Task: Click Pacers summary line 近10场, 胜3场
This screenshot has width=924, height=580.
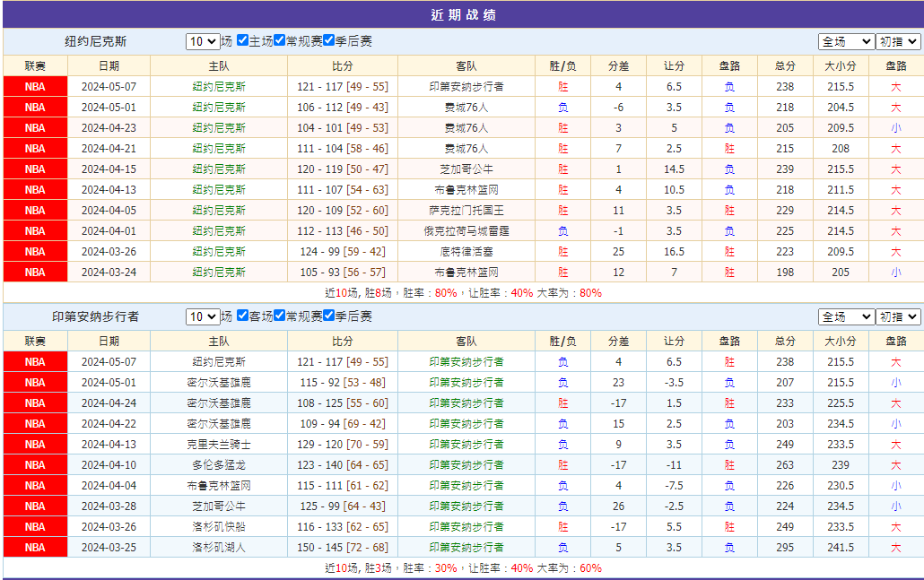Action: (x=463, y=567)
